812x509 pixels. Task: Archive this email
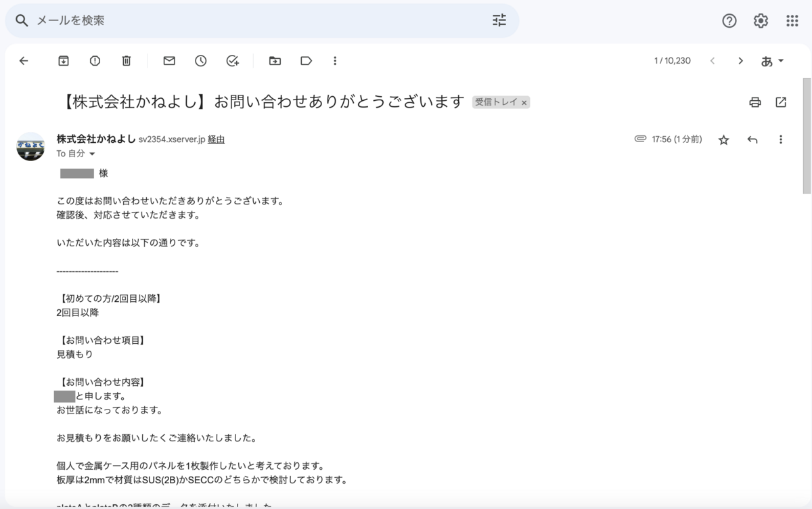click(x=64, y=61)
